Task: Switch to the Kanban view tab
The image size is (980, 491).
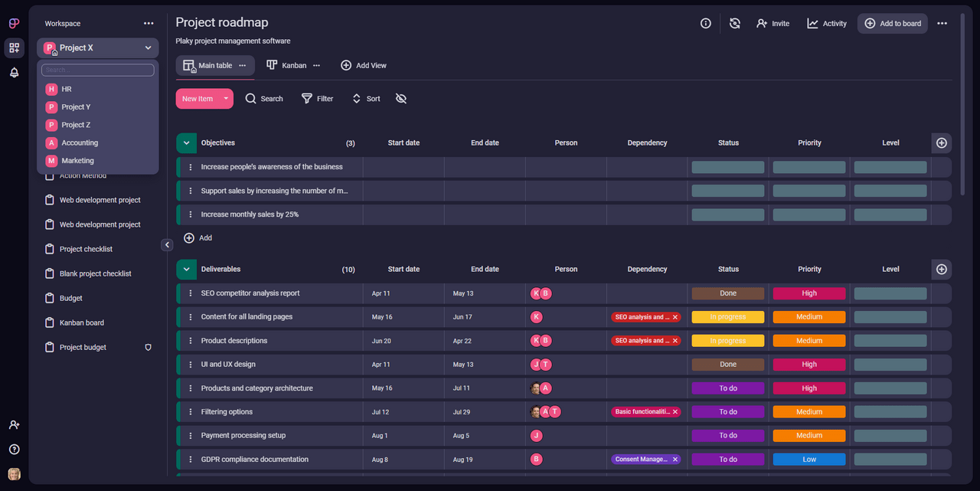Action: (x=286, y=66)
